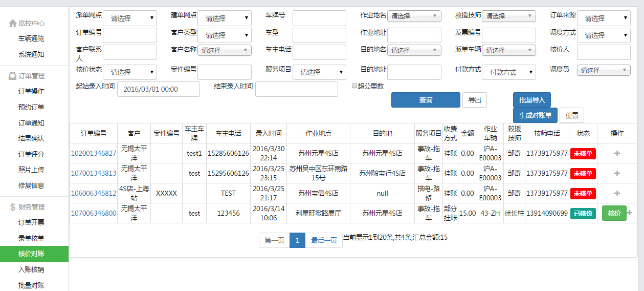Expand the 付款方式 dropdown
Viewport: 644px width, 291px height.
pyautogui.click(x=508, y=73)
